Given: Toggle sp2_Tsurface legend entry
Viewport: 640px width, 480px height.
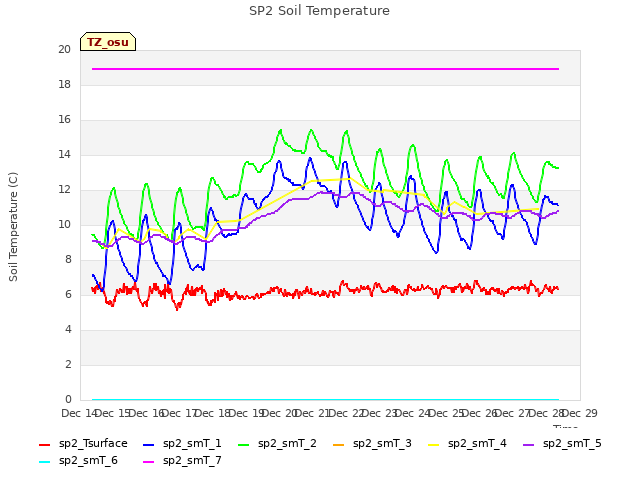Looking at the screenshot, I should pyautogui.click(x=83, y=444).
